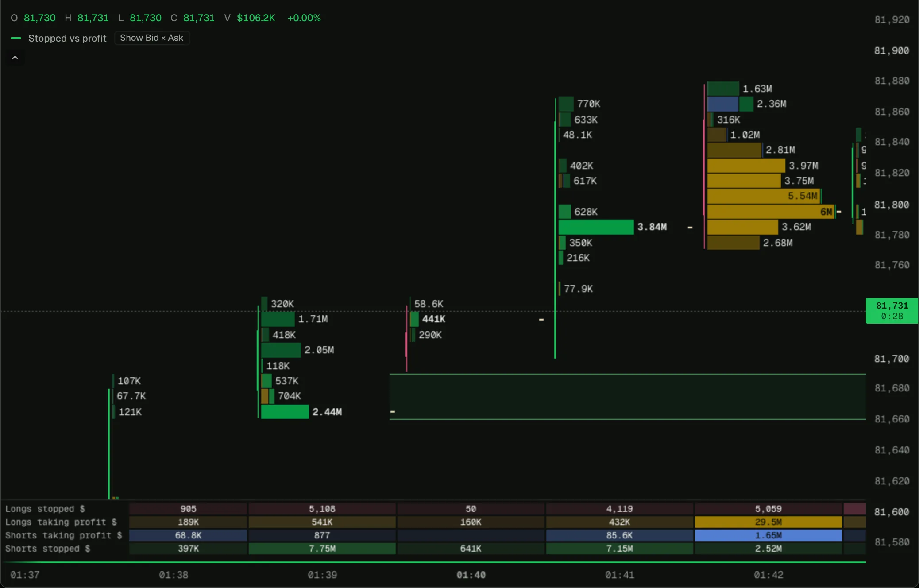Click the 1.65M Shorts taking profit cell

[768, 535]
